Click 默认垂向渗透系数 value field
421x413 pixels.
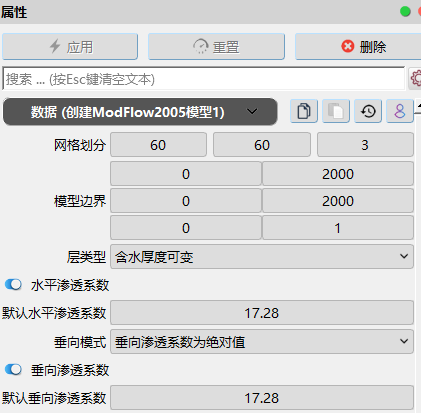tap(262, 398)
